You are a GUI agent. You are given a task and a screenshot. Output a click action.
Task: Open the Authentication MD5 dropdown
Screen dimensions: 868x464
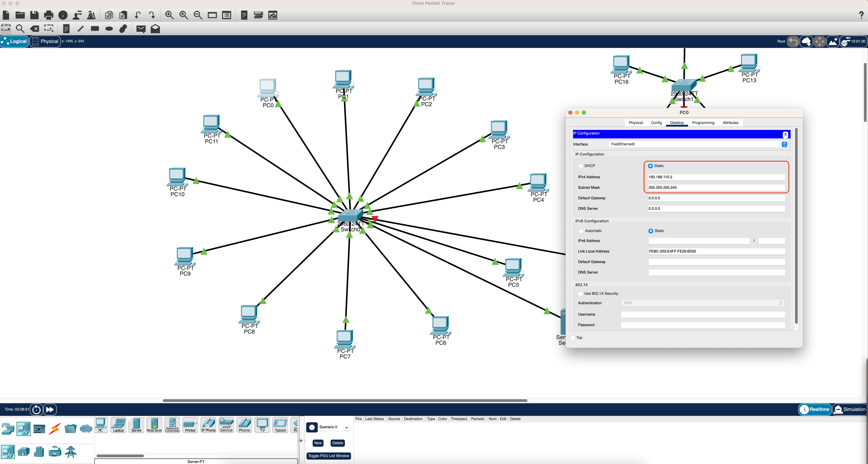pos(703,303)
